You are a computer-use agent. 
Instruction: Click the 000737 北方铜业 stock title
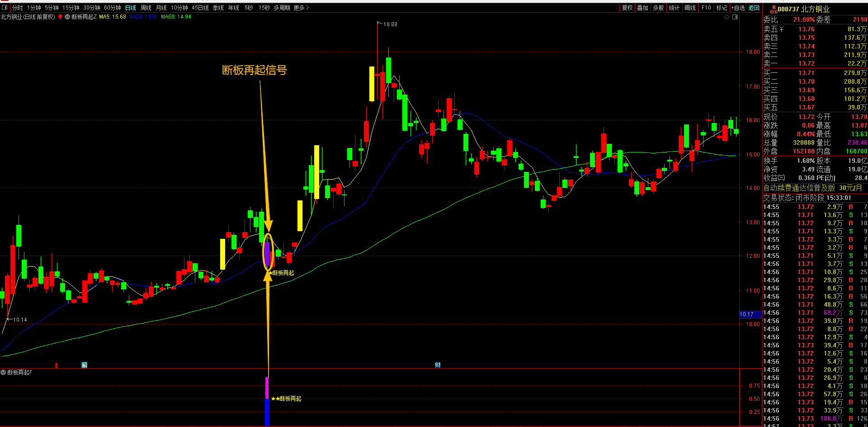[804, 9]
